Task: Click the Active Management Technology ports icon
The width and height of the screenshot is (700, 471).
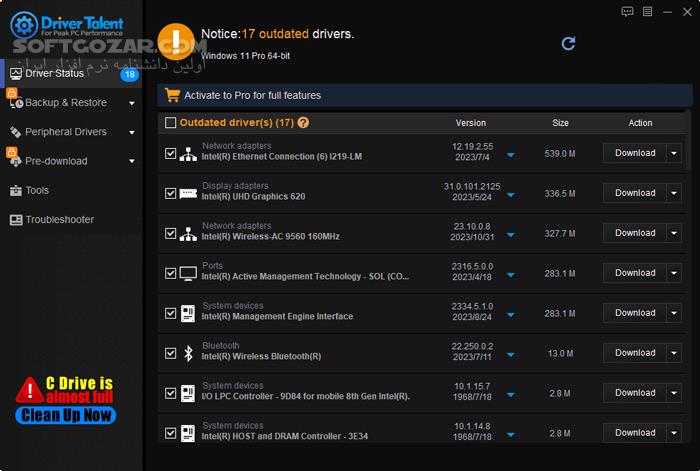Action: (x=188, y=273)
